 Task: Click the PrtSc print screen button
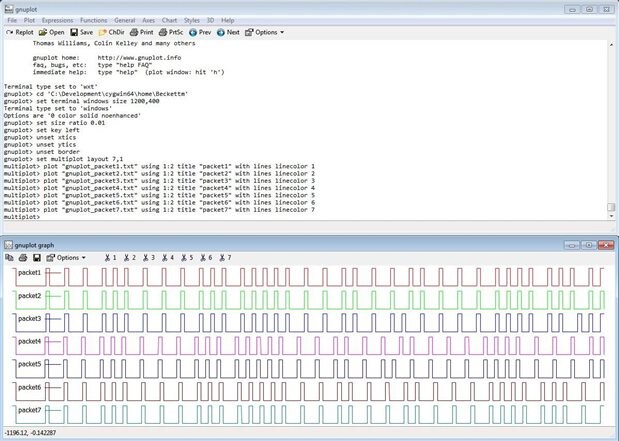pos(171,32)
